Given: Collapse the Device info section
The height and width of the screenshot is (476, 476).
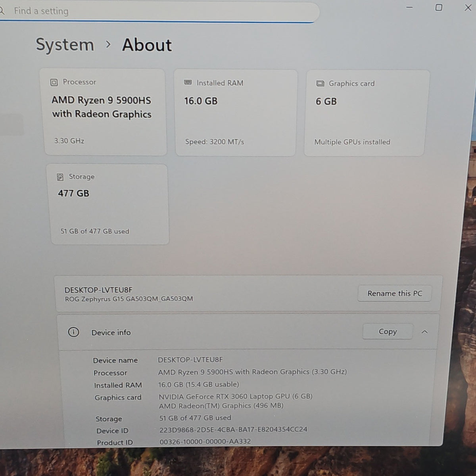Looking at the screenshot, I should coord(424,332).
